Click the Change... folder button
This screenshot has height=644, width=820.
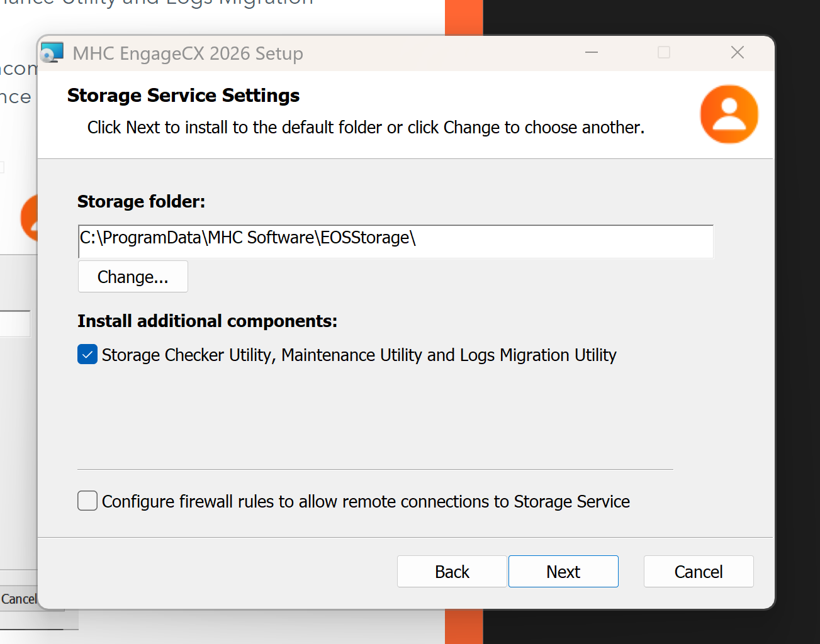click(x=133, y=277)
